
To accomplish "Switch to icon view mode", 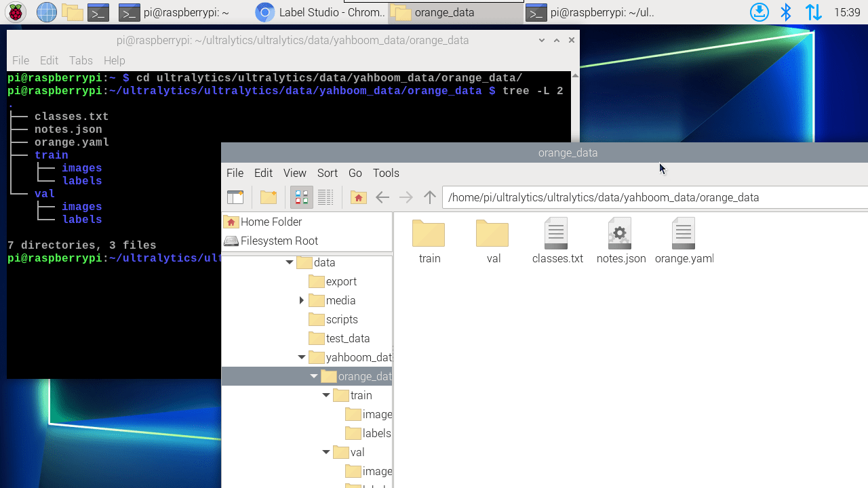I will click(x=302, y=197).
